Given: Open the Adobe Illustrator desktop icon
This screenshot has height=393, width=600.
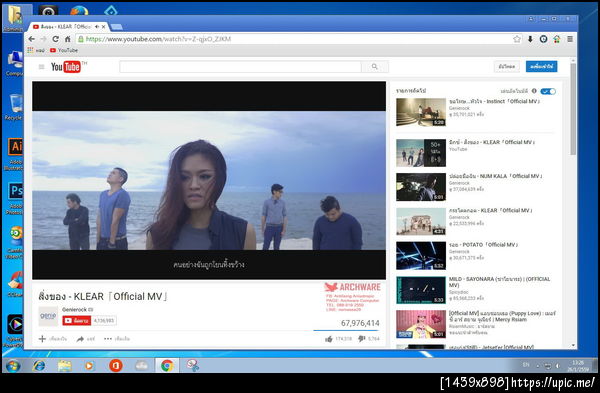Looking at the screenshot, I should [15, 153].
